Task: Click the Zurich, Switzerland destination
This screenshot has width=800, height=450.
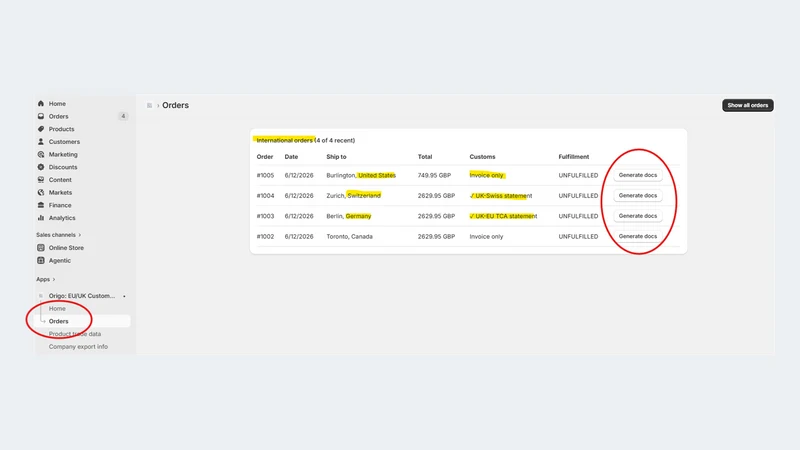Action: point(354,196)
